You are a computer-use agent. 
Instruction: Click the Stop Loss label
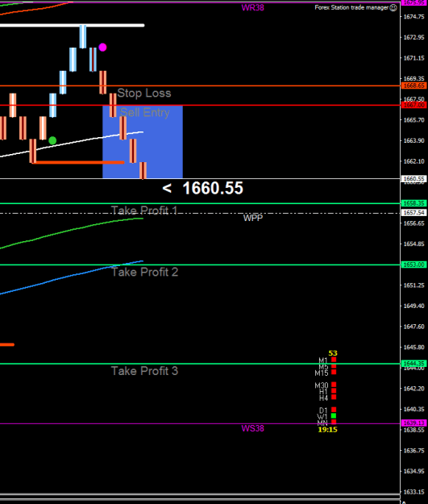tap(144, 93)
